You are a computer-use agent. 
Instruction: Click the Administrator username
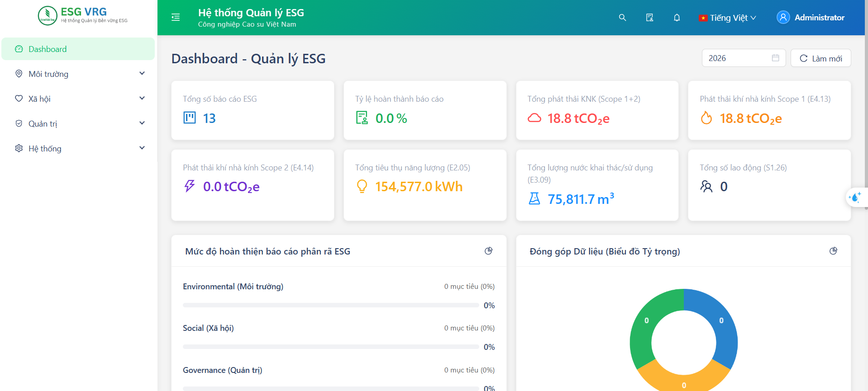tap(819, 18)
